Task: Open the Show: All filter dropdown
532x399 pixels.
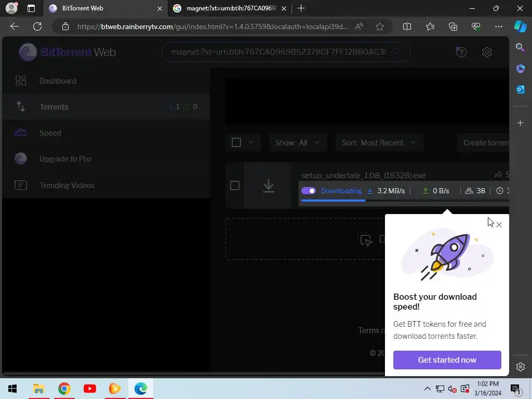Action: [298, 143]
